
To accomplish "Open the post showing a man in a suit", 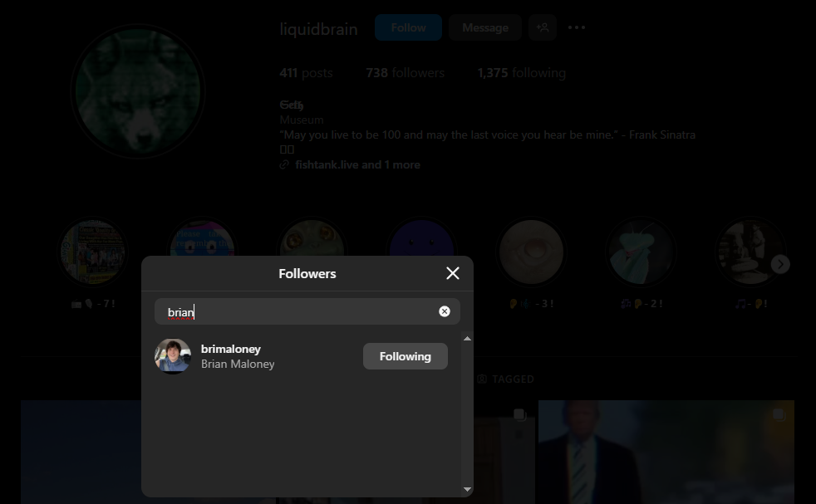I will 666,452.
